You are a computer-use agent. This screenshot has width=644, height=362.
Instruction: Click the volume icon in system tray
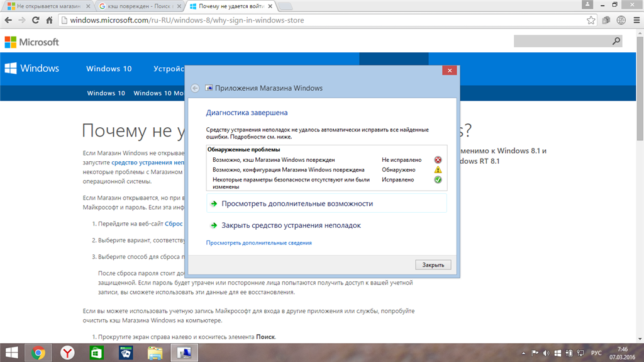tap(546, 353)
